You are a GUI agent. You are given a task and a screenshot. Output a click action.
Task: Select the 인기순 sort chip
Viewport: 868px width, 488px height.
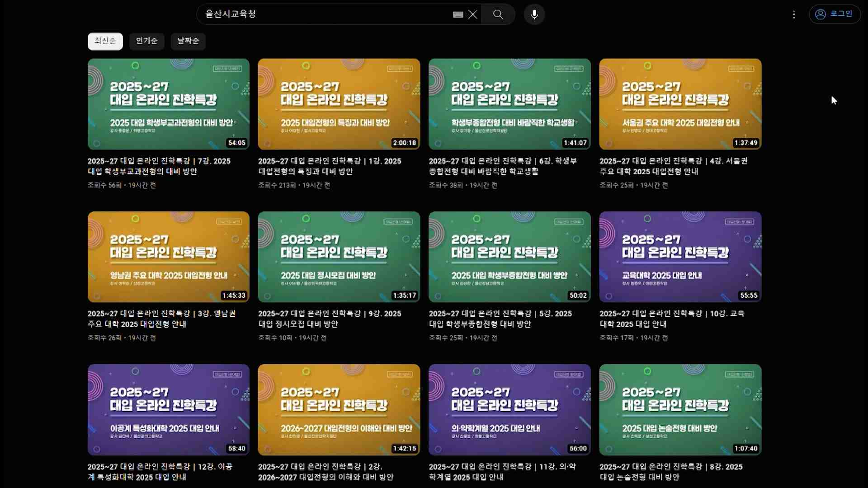[146, 41]
